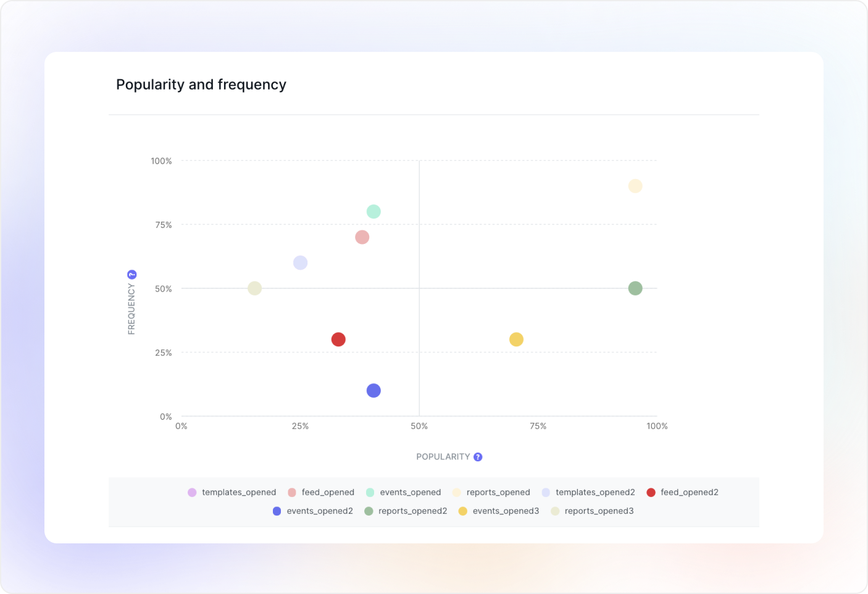Image resolution: width=868 pixels, height=594 pixels.
Task: Select the dark blue data point on chart
Action: coord(373,391)
